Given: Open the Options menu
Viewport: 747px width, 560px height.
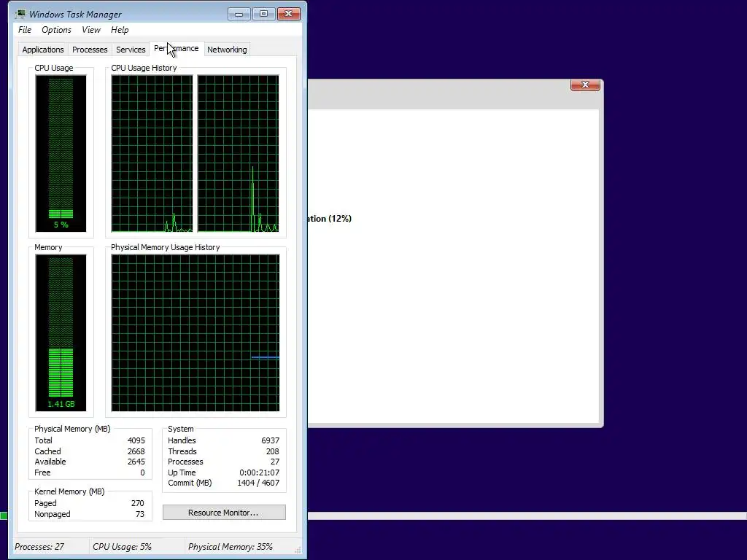Looking at the screenshot, I should click(x=56, y=30).
